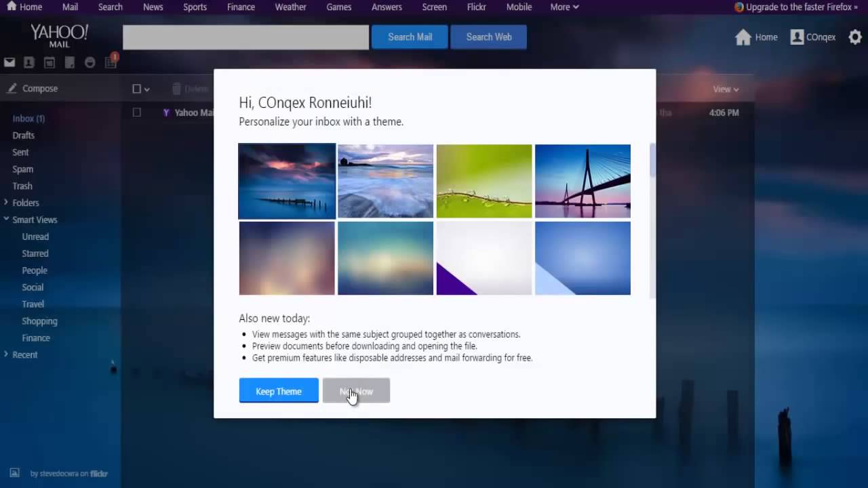Open the Inbox (1) folder
The height and width of the screenshot is (488, 868).
coord(28,119)
